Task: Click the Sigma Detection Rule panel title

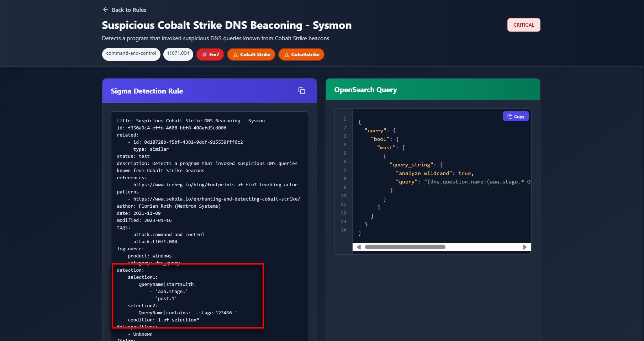Action: (x=147, y=91)
